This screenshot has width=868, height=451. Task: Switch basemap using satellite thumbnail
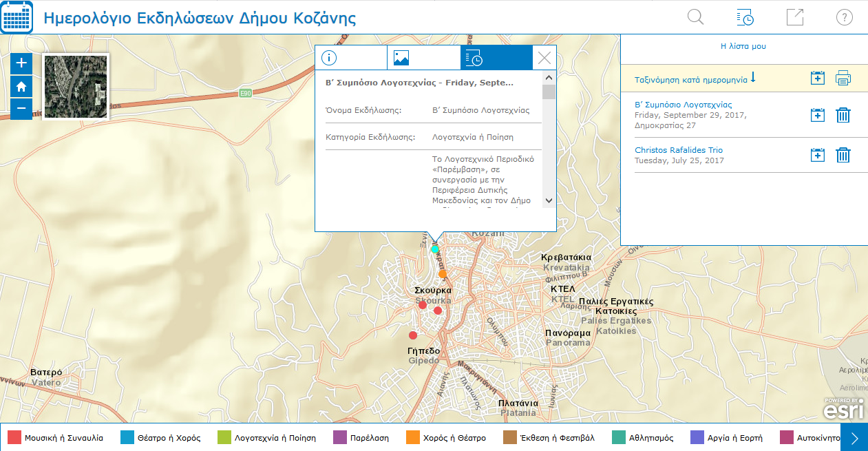coord(76,87)
